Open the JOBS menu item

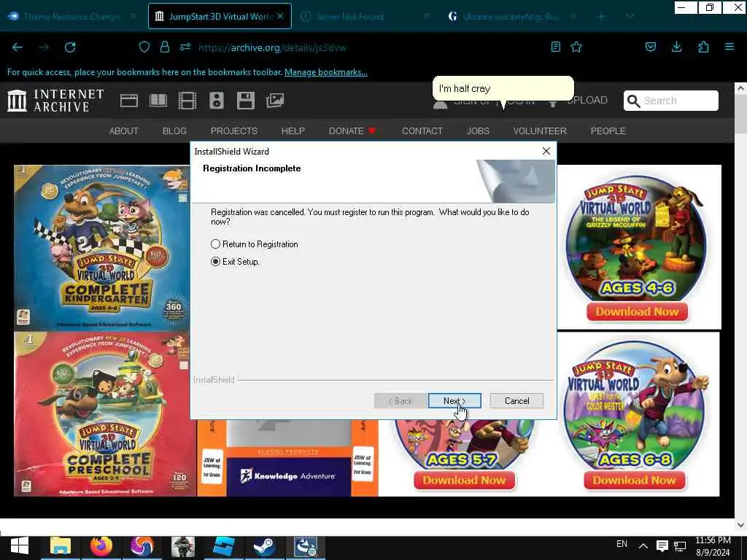[x=478, y=131]
